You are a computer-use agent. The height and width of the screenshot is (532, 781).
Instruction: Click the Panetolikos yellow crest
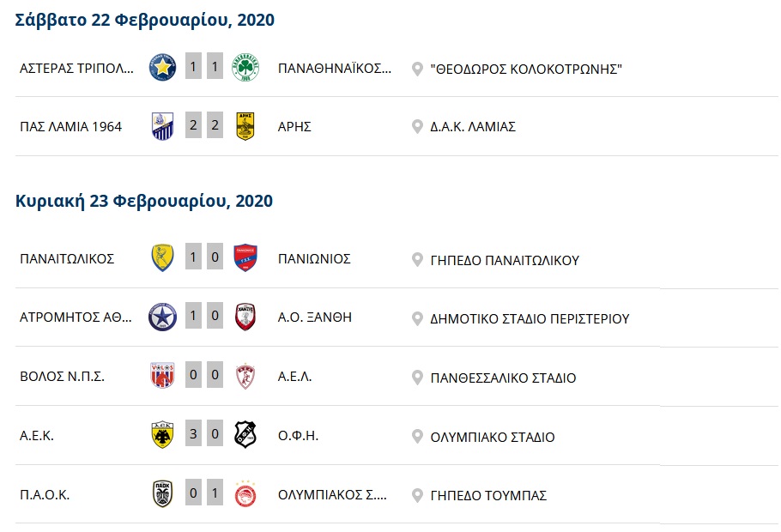coord(162,258)
